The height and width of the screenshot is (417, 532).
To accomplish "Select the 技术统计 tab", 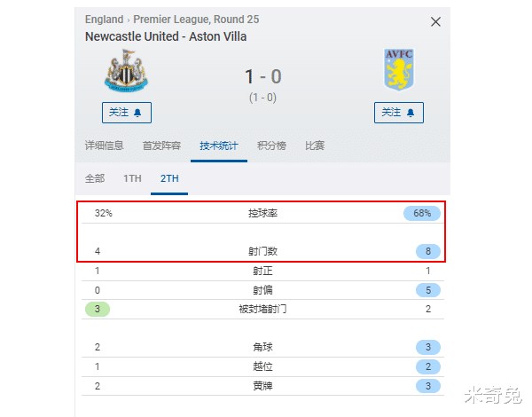I will click(219, 146).
